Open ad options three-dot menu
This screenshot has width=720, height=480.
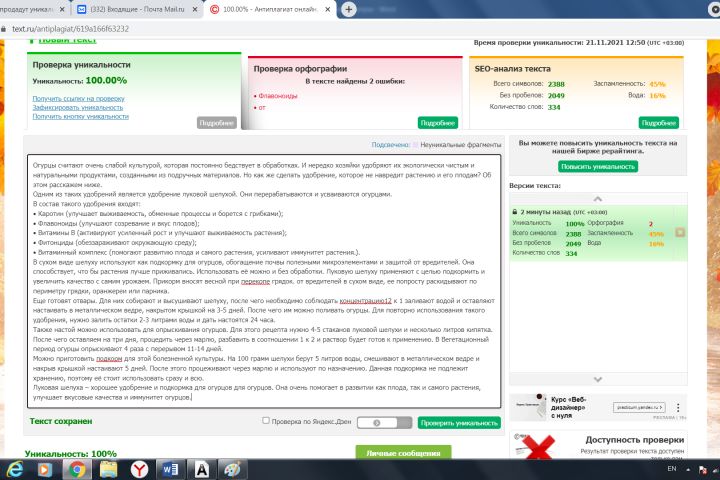pyautogui.click(x=678, y=407)
